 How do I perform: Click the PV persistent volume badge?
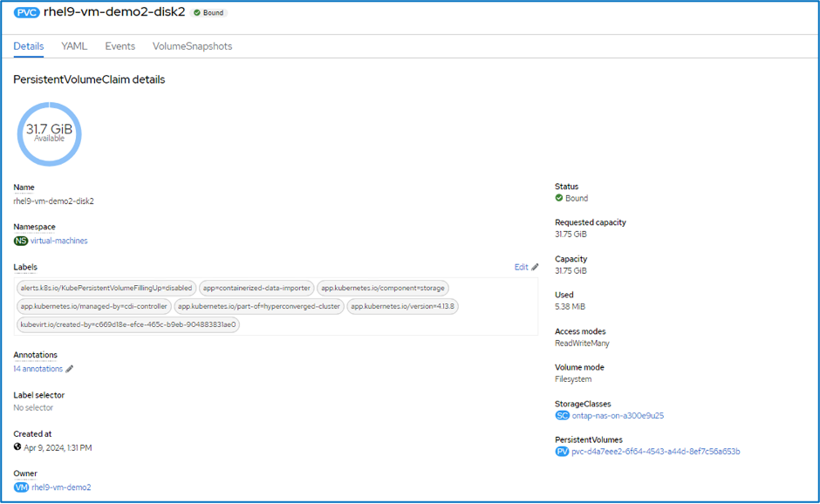click(562, 452)
